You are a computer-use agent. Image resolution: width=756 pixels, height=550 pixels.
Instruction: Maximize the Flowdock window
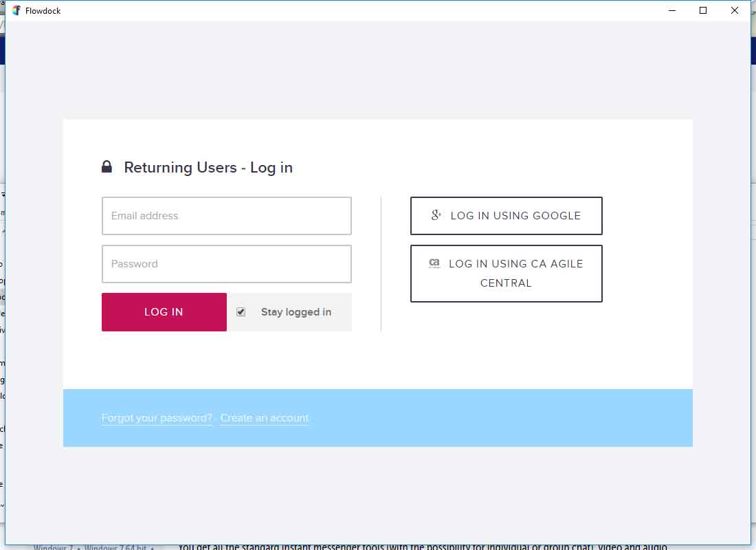703,10
